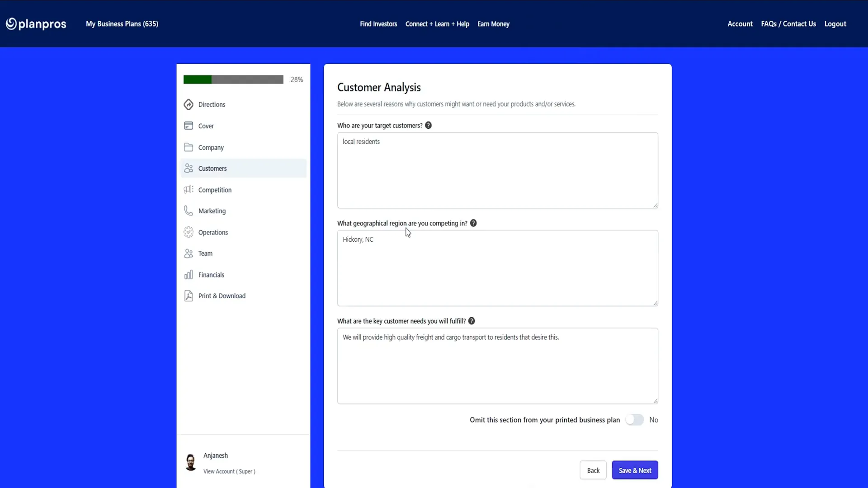This screenshot has width=868, height=488.
Task: Click Save & Next button
Action: tap(635, 470)
